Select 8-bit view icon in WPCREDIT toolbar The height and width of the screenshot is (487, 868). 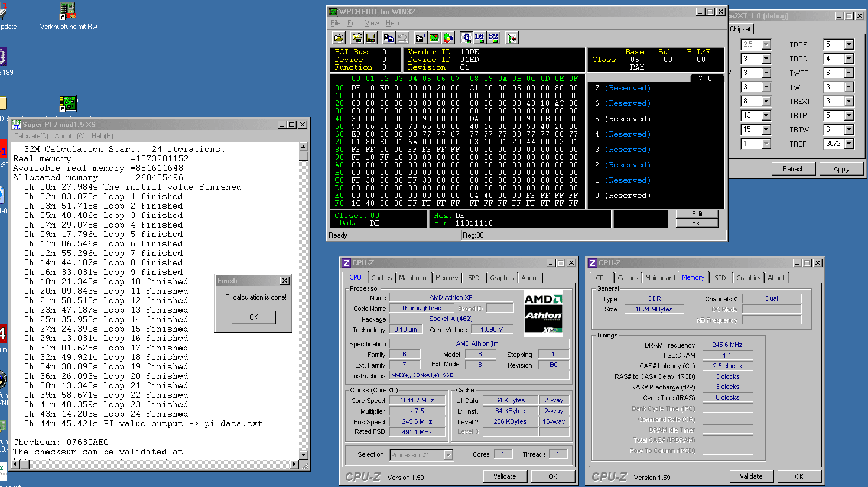(x=466, y=38)
